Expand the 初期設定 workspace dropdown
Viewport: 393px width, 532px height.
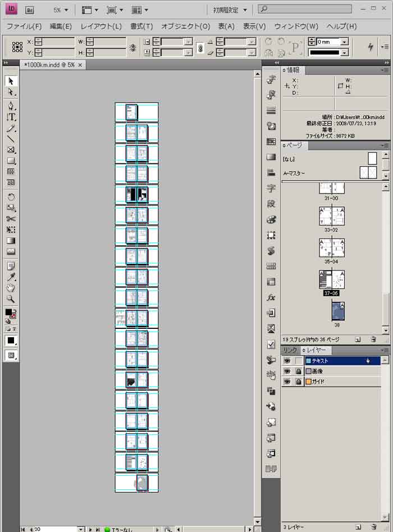230,10
